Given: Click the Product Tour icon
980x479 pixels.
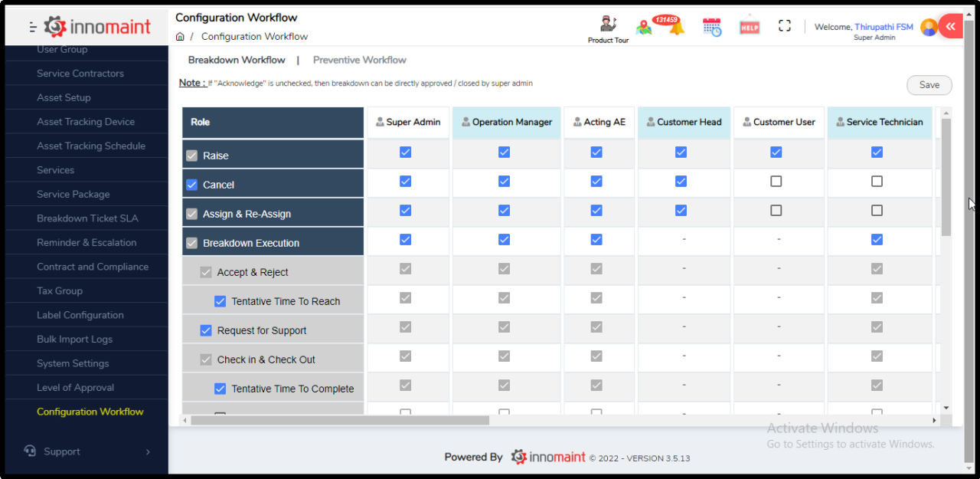Looking at the screenshot, I should click(x=607, y=23).
